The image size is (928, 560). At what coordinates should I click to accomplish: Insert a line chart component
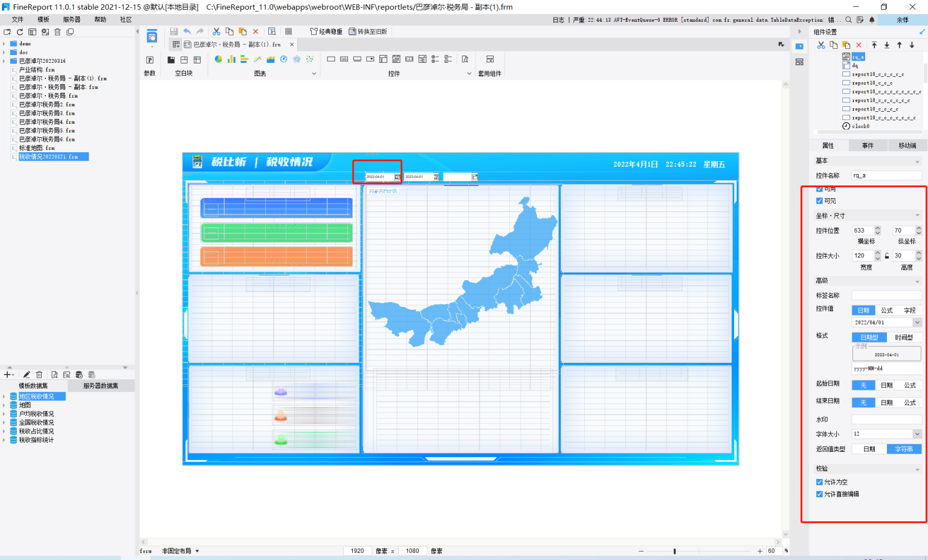tap(257, 59)
